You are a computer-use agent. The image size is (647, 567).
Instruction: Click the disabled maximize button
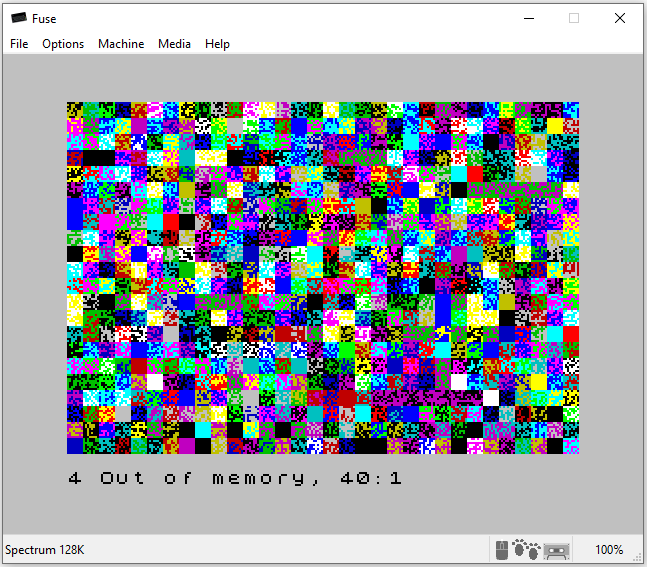(574, 18)
